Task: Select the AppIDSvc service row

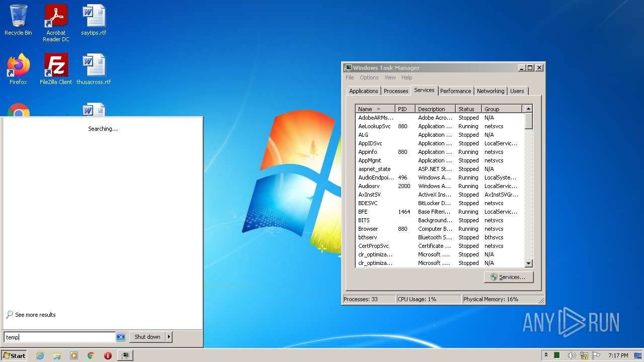Action: 440,143
